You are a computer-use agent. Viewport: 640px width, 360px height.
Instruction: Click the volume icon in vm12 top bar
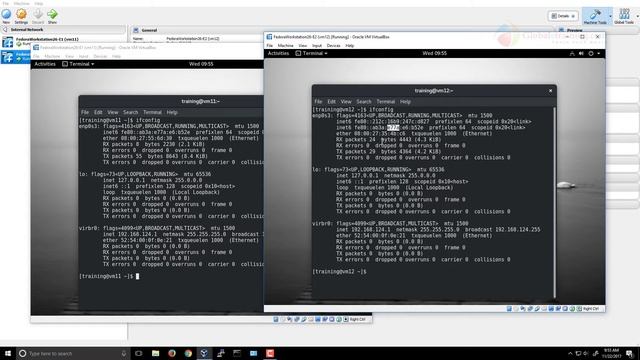click(581, 53)
